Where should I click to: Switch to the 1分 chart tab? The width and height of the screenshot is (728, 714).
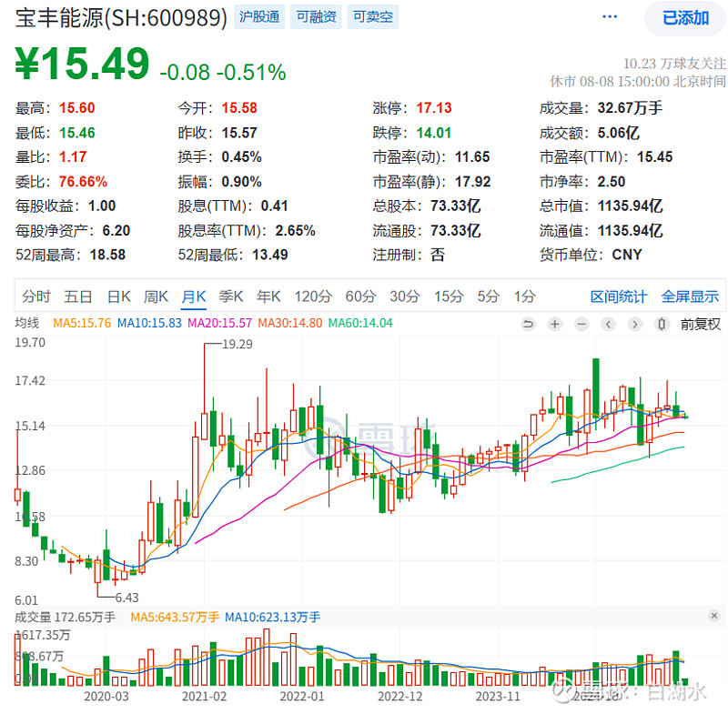(524, 296)
